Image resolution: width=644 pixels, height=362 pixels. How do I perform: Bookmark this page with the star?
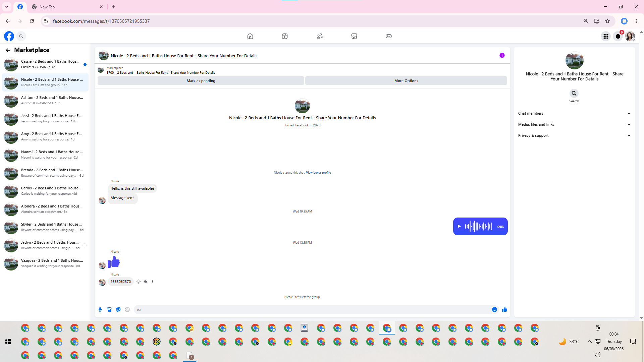pyautogui.click(x=607, y=21)
